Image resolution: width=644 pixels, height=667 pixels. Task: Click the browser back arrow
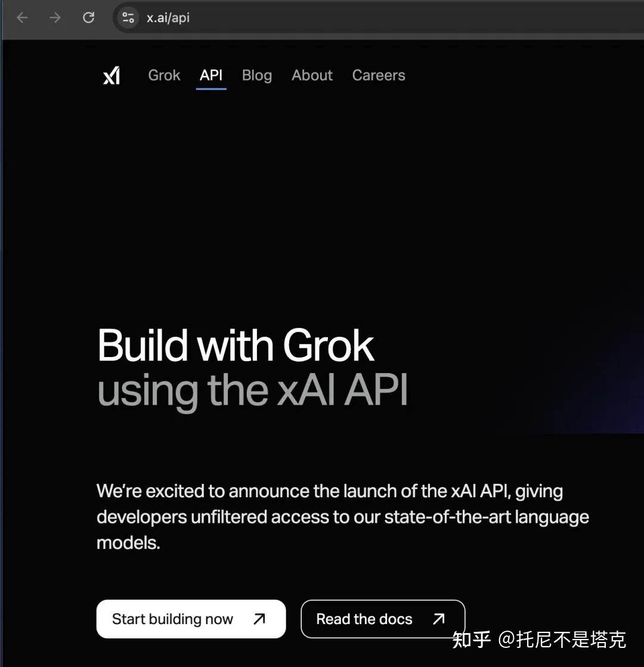(22, 18)
